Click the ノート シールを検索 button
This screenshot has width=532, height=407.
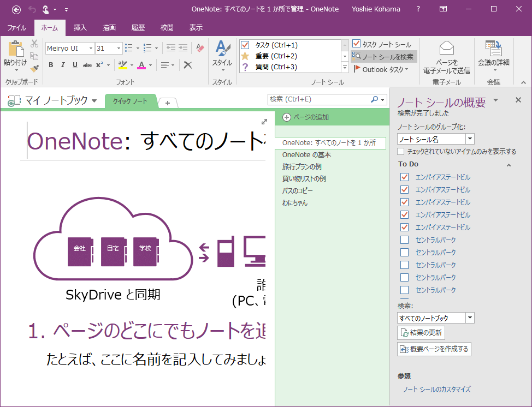[x=383, y=56]
